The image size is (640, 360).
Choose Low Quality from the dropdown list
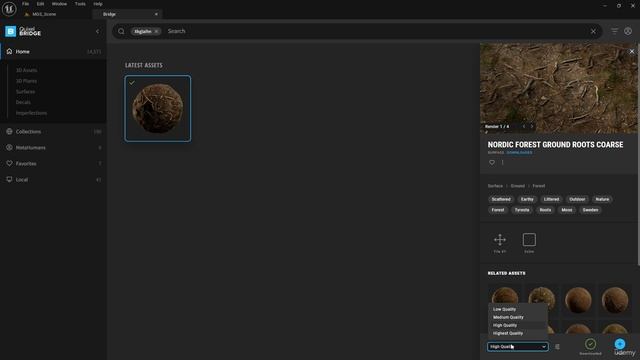[517, 309]
